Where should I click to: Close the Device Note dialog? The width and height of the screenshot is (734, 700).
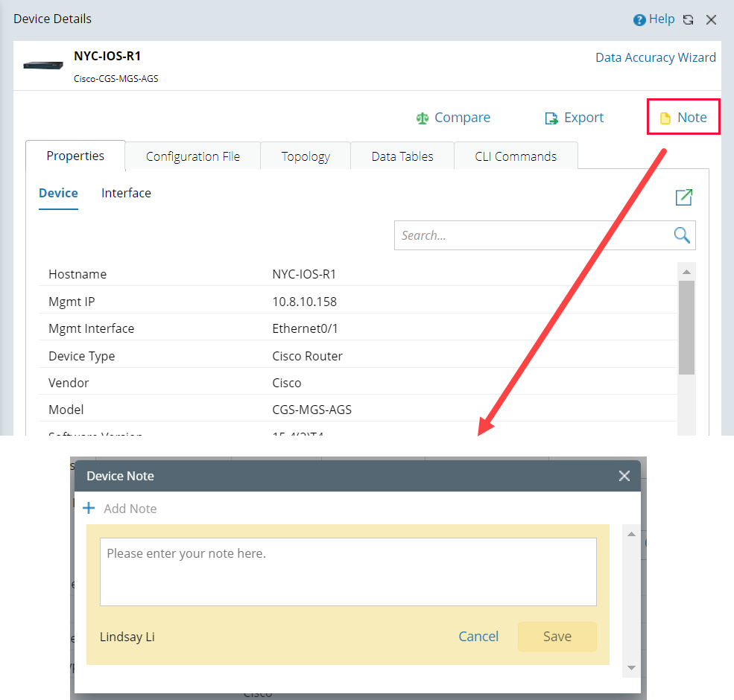pos(624,476)
